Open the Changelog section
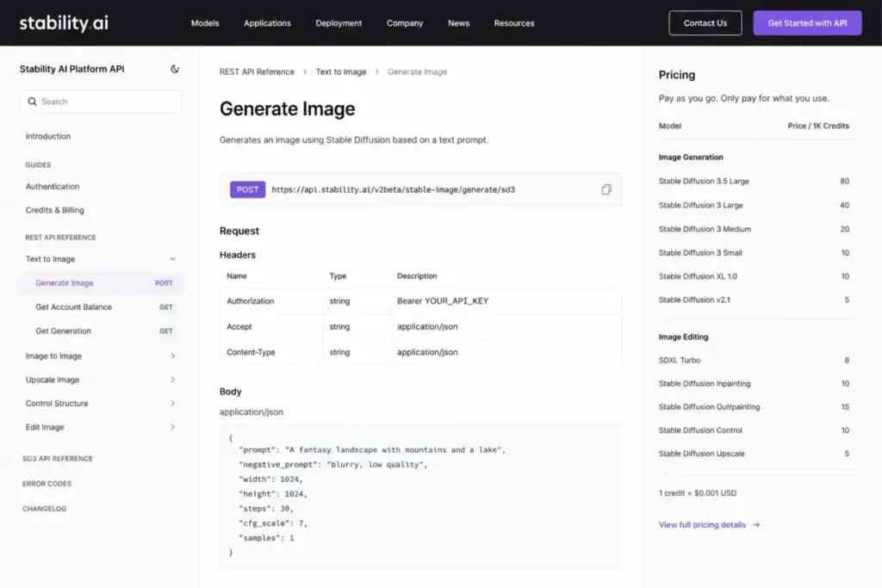The width and height of the screenshot is (882, 588). (x=45, y=509)
